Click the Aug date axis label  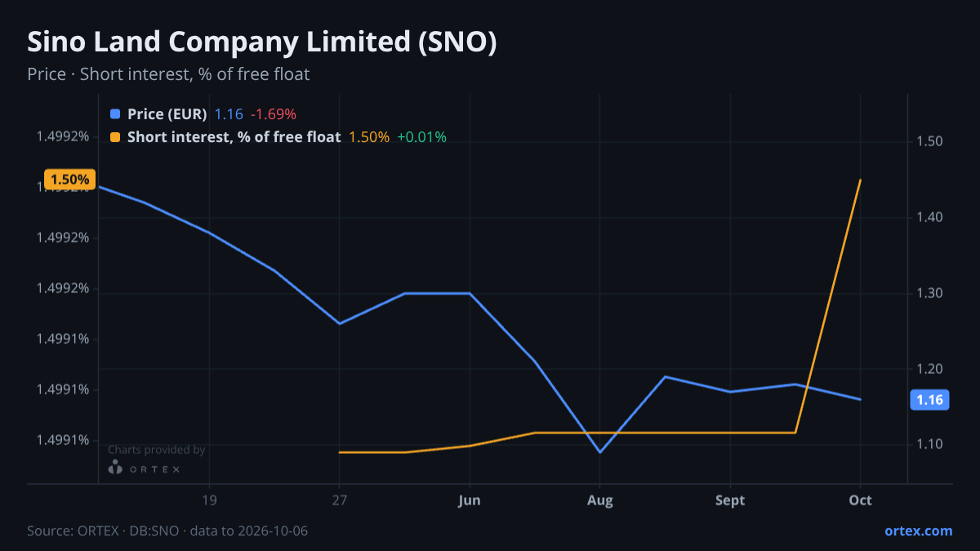[x=600, y=500]
